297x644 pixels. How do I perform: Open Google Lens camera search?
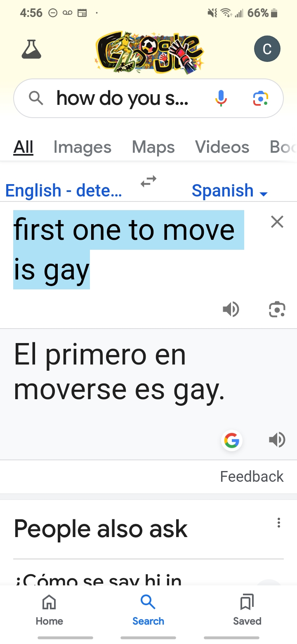pos(260,98)
